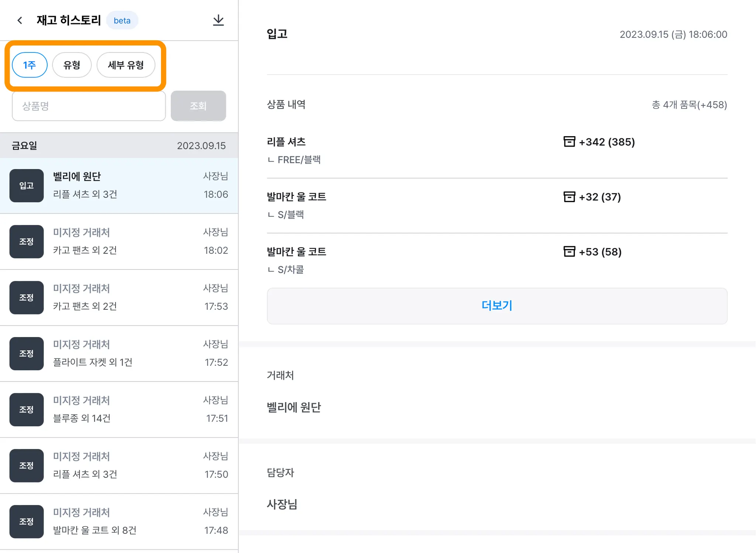The width and height of the screenshot is (756, 553).
Task: Open the 1주 period filter
Action: (x=30, y=65)
